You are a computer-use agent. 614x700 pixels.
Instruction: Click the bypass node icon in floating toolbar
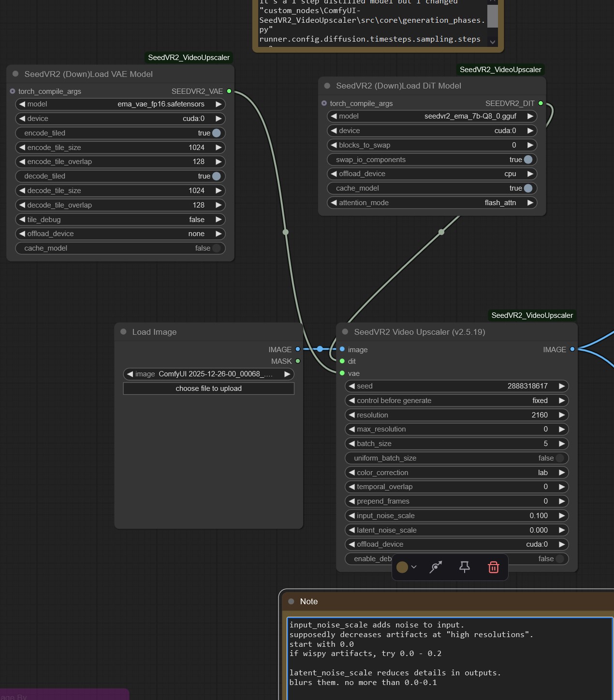pyautogui.click(x=436, y=567)
